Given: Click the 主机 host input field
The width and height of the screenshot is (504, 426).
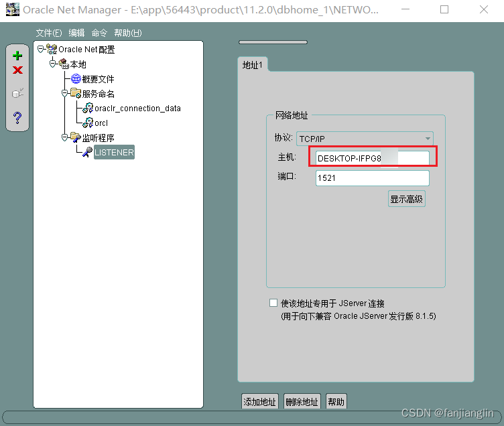Looking at the screenshot, I should 373,158.
